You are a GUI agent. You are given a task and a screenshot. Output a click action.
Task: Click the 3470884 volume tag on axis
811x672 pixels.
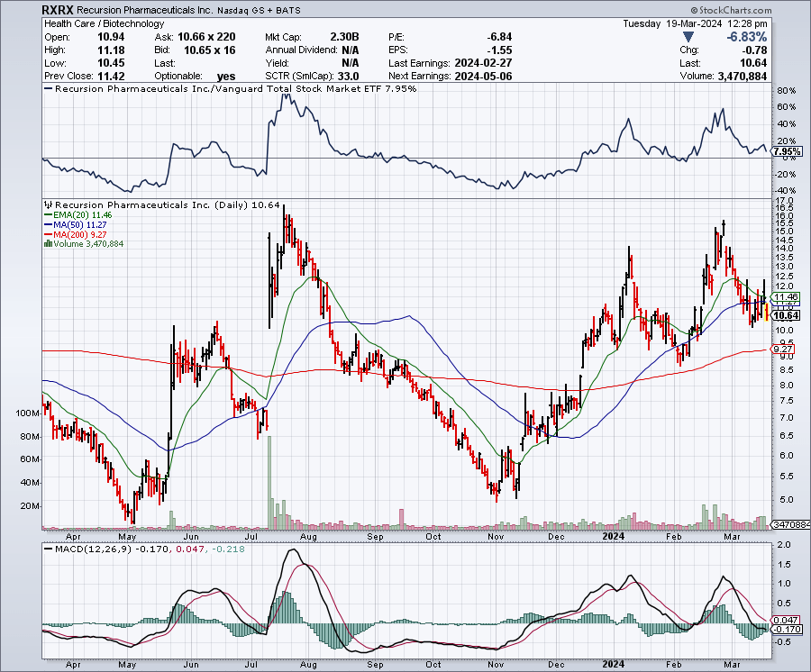[x=791, y=524]
